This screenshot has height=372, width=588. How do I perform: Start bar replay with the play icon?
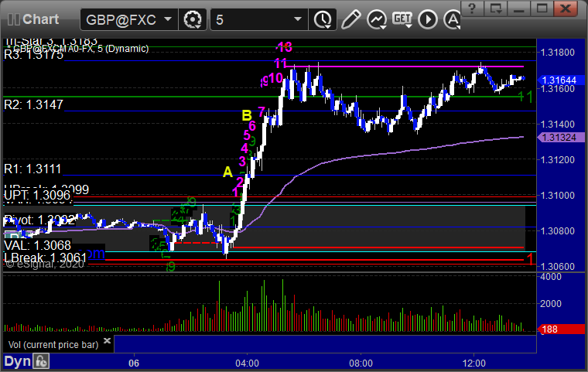click(x=428, y=19)
